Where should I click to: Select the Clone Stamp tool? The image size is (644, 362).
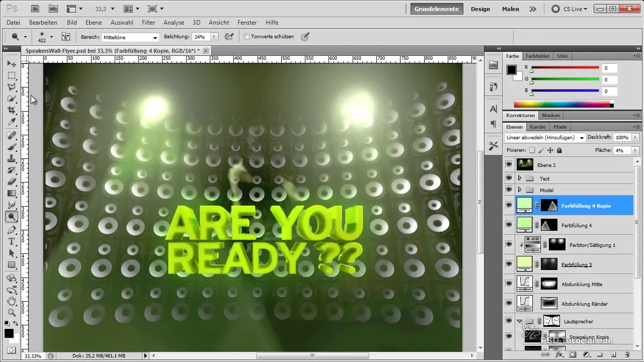click(x=12, y=158)
